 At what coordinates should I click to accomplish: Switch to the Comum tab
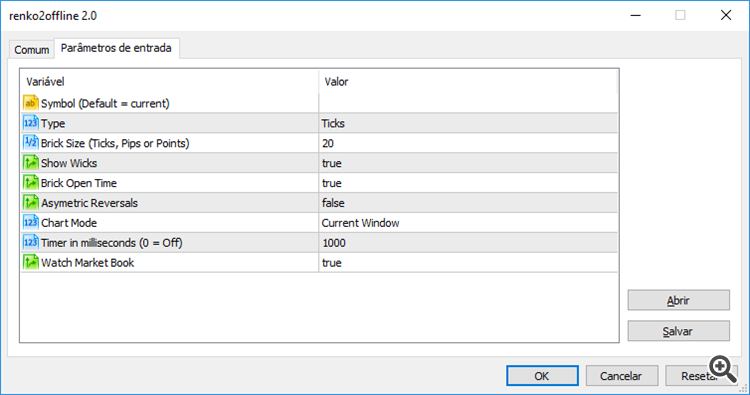point(32,50)
